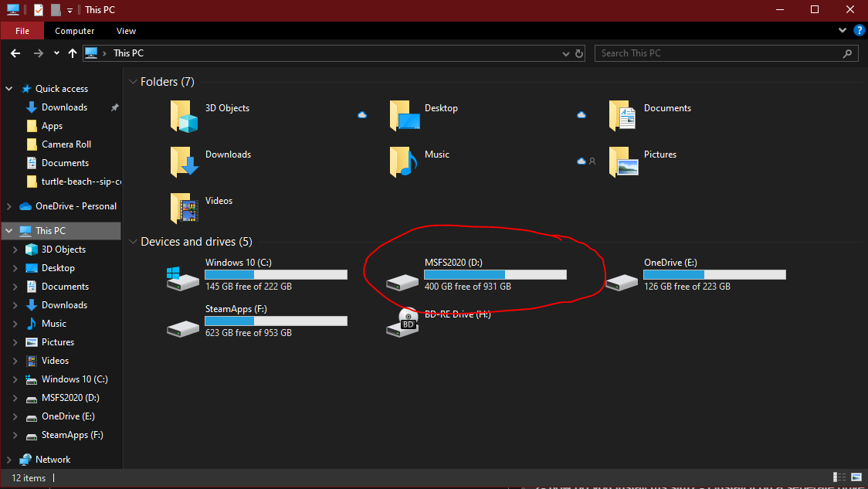Click the OneDrive (E:) storage usage bar
Screen dimensions: 868x489
[x=714, y=274]
